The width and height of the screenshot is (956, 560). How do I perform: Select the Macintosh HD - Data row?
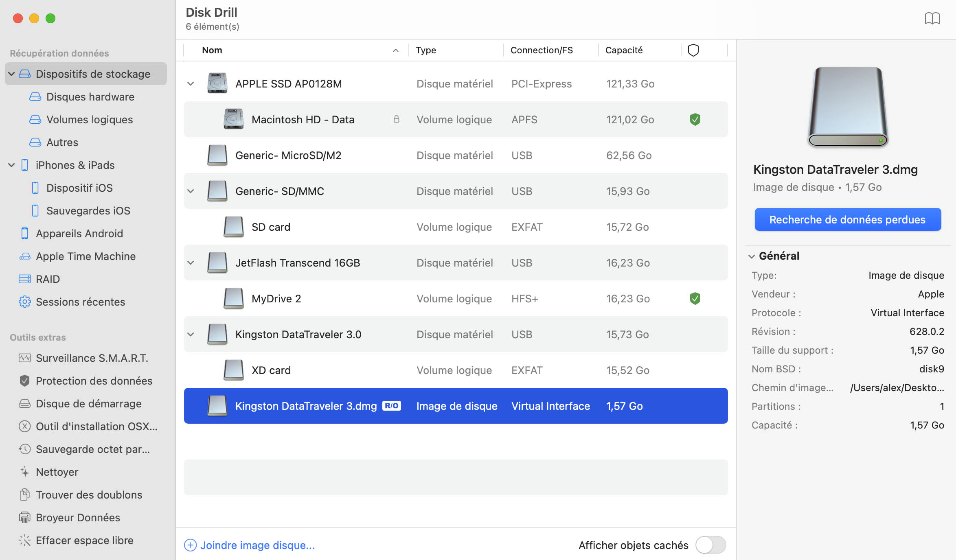tap(456, 119)
